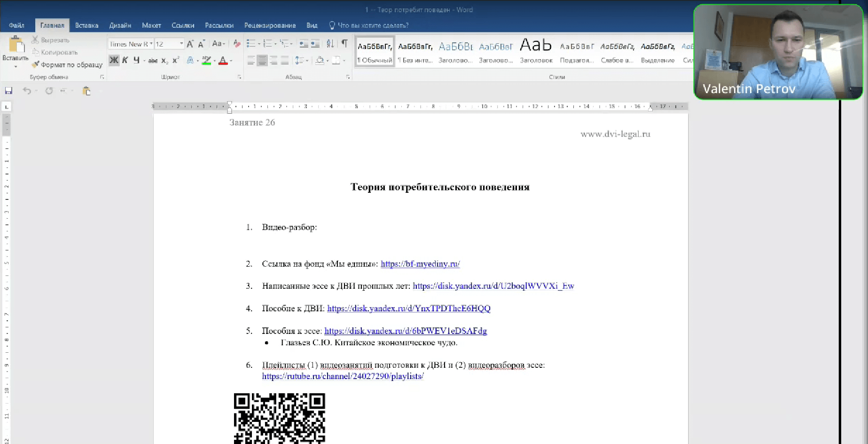Clear all formatting with the eraser icon
The height and width of the screenshot is (444, 868).
237,44
